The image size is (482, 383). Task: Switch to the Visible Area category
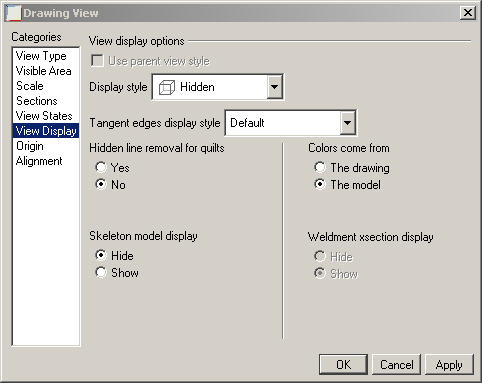coord(46,71)
